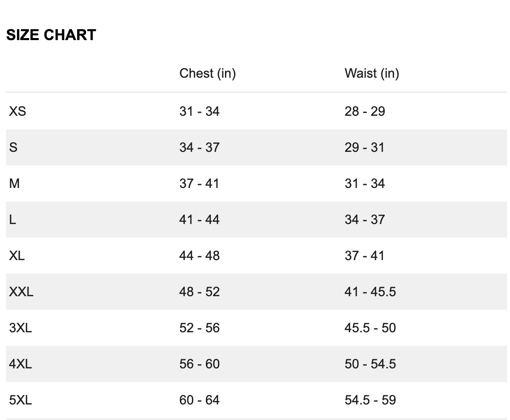Select the 3XL size label
510x420 pixels.
coord(21,328)
